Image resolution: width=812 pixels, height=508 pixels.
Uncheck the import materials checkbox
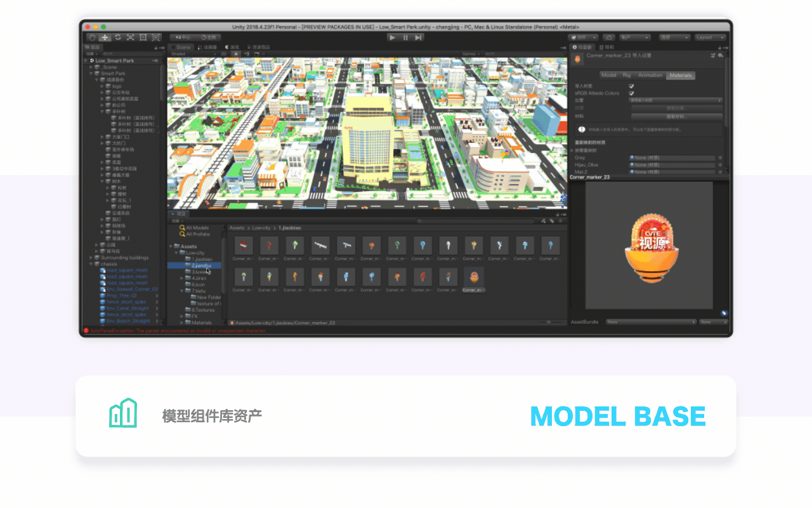[x=631, y=86]
